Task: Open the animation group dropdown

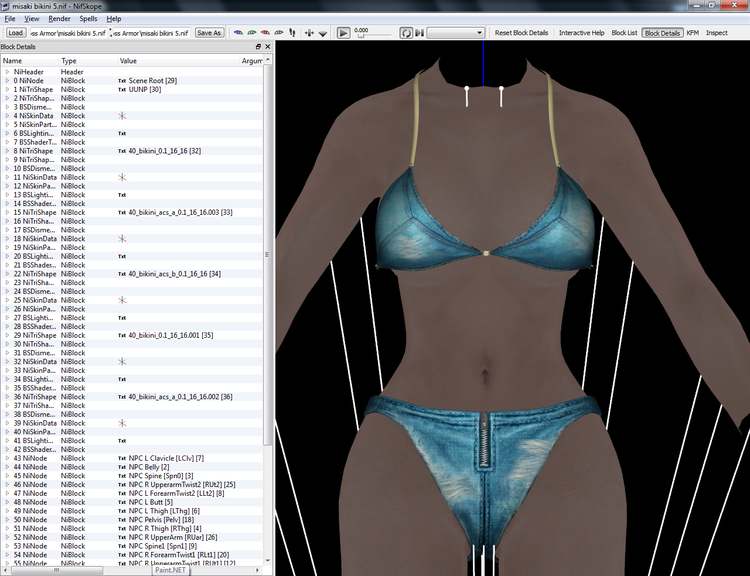Action: (x=456, y=33)
